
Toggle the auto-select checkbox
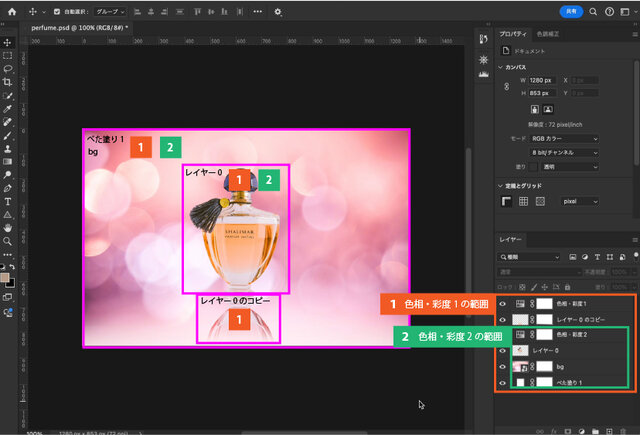(x=57, y=12)
